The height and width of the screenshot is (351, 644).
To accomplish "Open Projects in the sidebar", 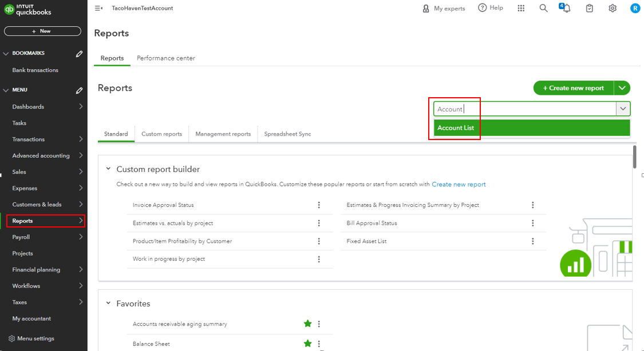I will pos(22,253).
